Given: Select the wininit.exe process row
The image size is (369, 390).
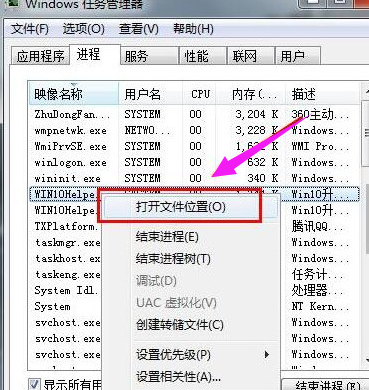Looking at the screenshot, I should (x=194, y=178).
